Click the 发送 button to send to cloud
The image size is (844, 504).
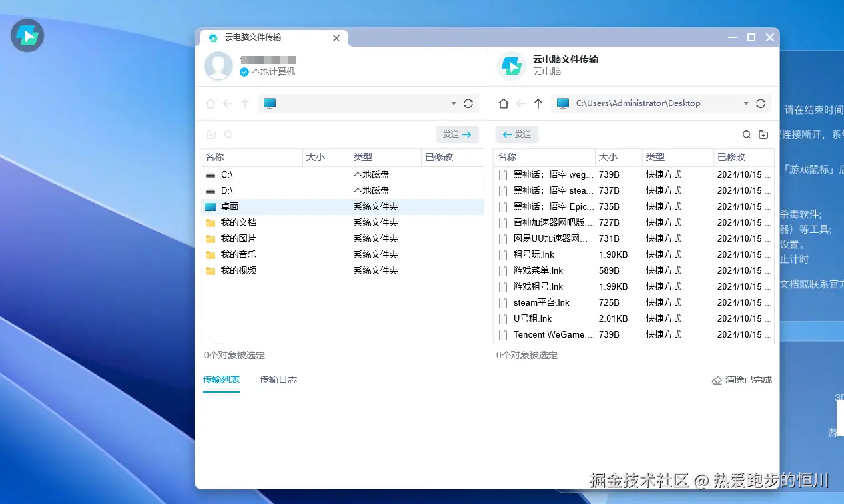(x=457, y=134)
